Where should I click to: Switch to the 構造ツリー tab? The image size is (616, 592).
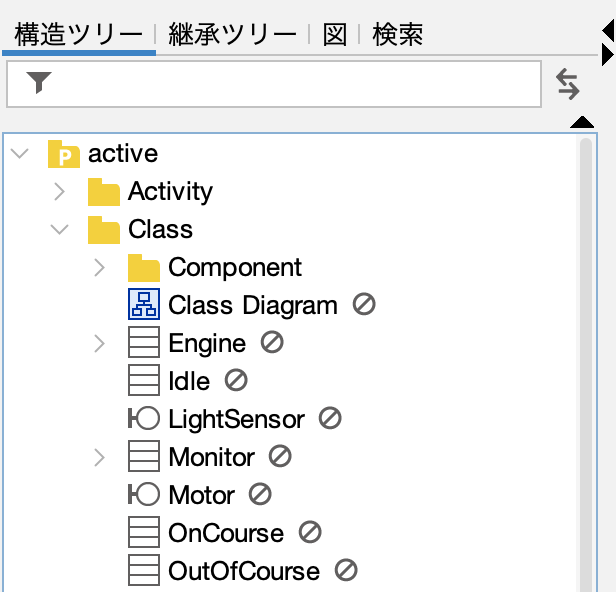pyautogui.click(x=79, y=35)
